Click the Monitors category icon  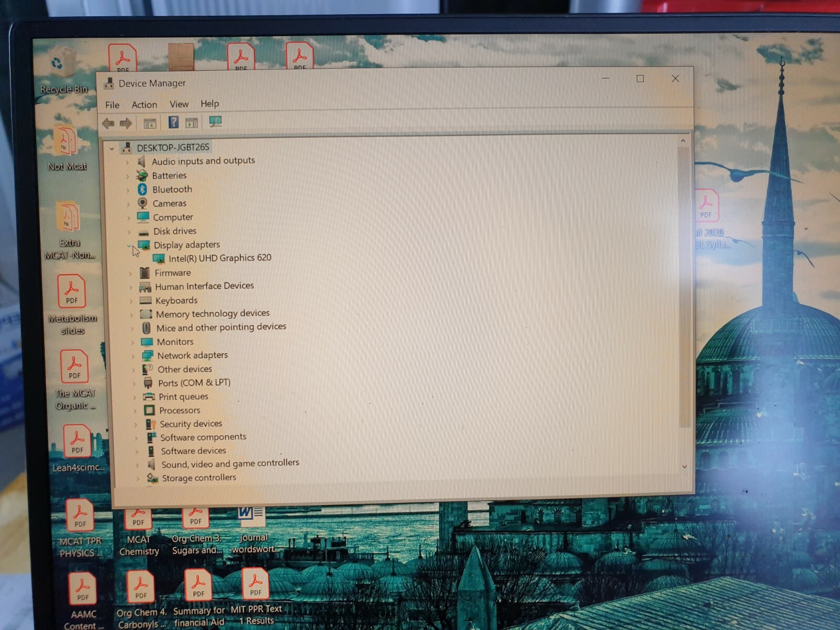(x=146, y=341)
